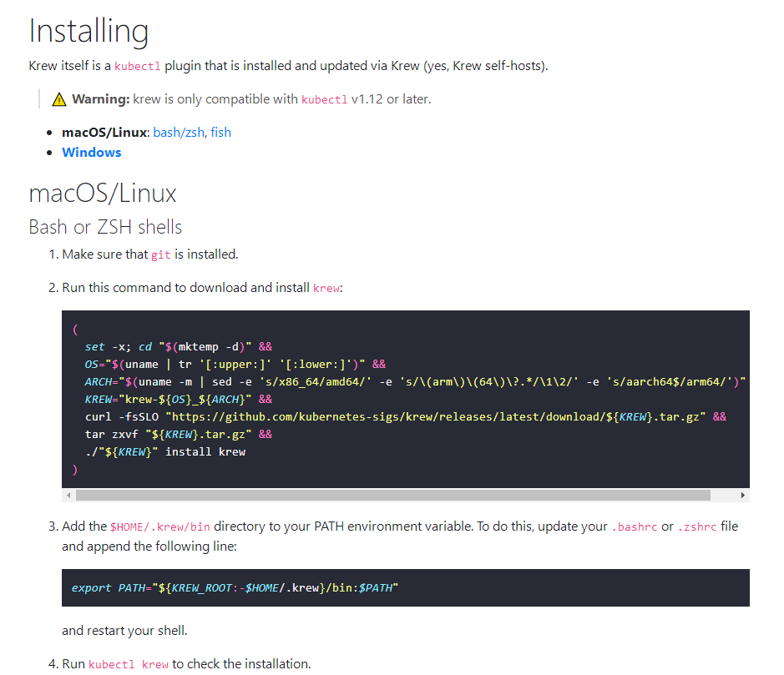This screenshot has height=675, width=784.
Task: Click 'kubectl krew' inline code in step 4
Action: pos(129,664)
